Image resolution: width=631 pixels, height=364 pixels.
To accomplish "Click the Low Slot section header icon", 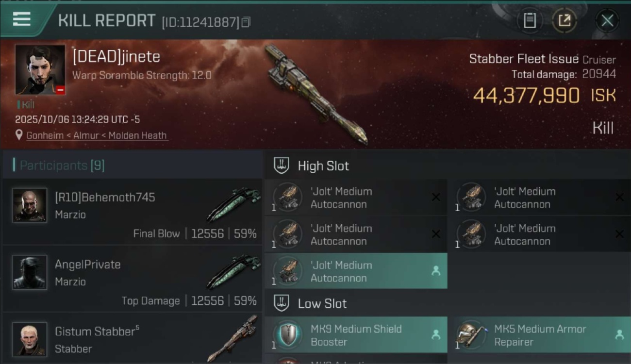I will 282,303.
